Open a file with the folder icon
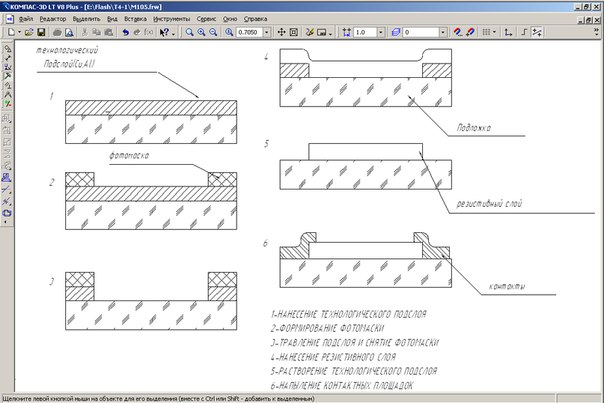Image resolution: width=604 pixels, height=403 pixels. [29, 32]
